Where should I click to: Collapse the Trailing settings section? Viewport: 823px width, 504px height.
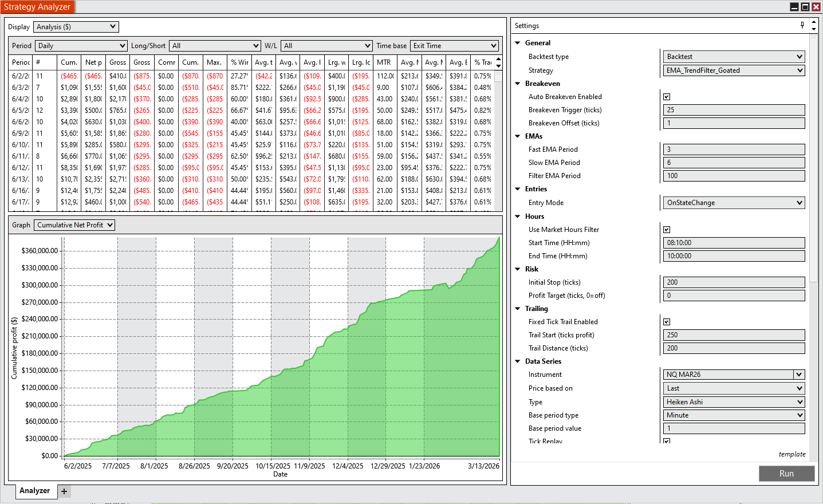coord(518,309)
